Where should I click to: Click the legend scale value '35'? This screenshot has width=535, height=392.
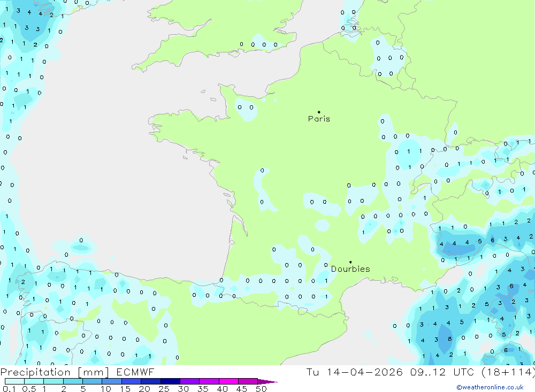coord(203,389)
